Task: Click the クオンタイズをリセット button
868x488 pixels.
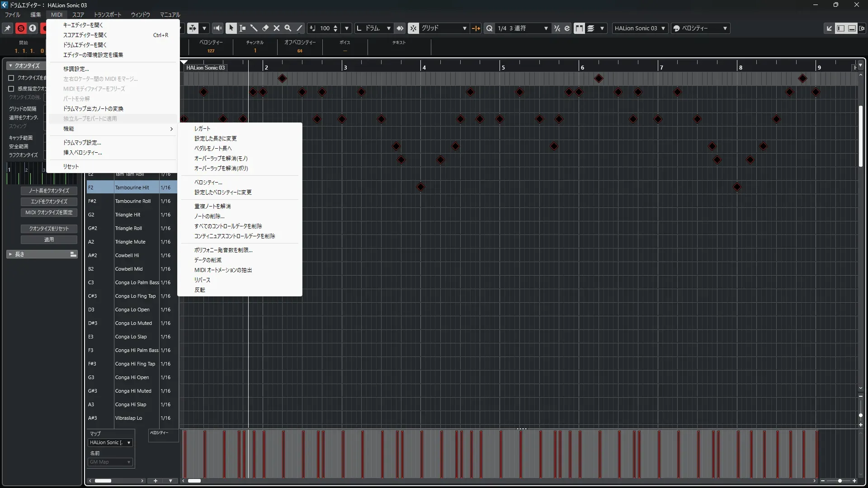Action: 49,229
